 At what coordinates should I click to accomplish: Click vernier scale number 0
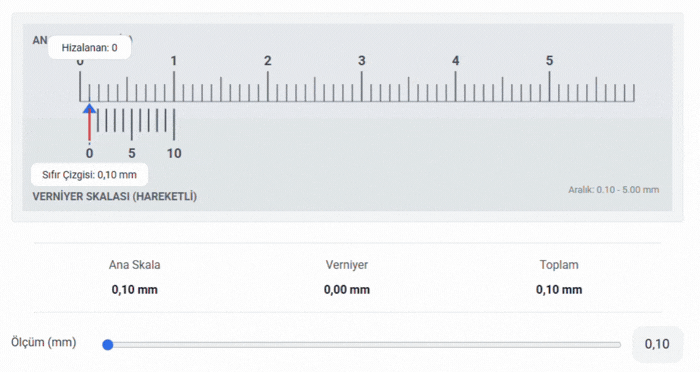pos(89,154)
